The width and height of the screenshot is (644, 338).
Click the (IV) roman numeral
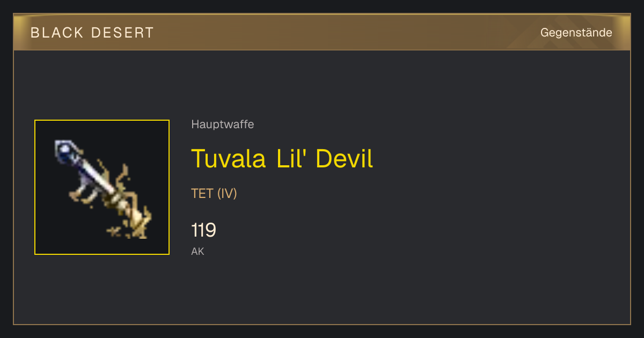coord(227,194)
